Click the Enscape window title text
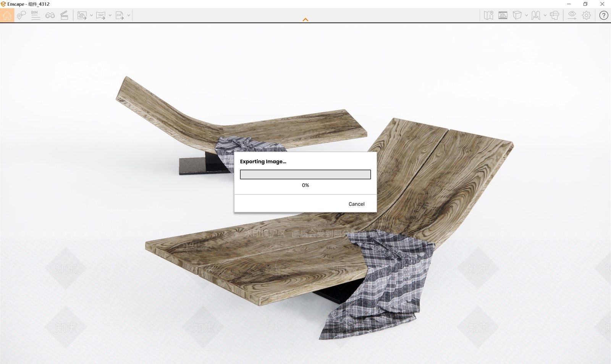 (x=28, y=4)
